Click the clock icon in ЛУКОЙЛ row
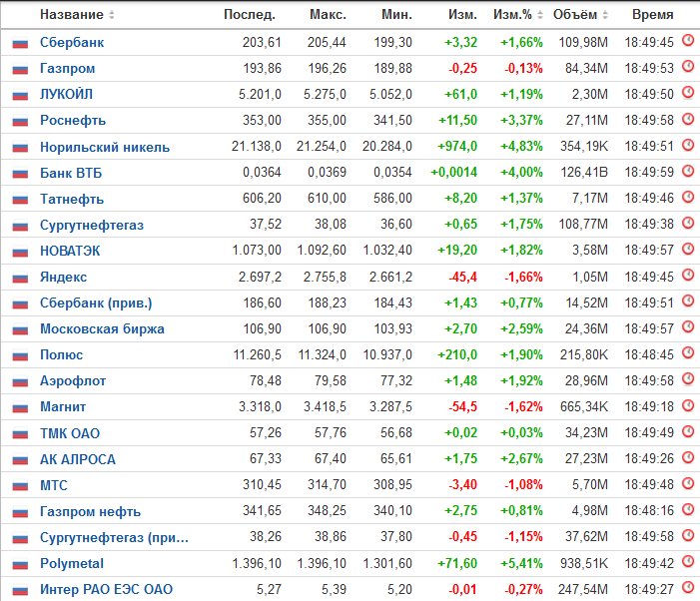This screenshot has width=700, height=601. tap(688, 93)
